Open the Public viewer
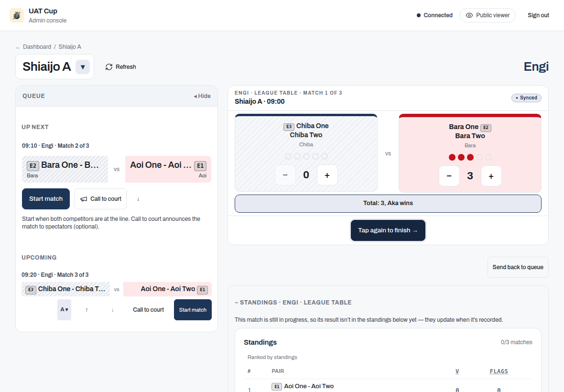 tap(488, 15)
